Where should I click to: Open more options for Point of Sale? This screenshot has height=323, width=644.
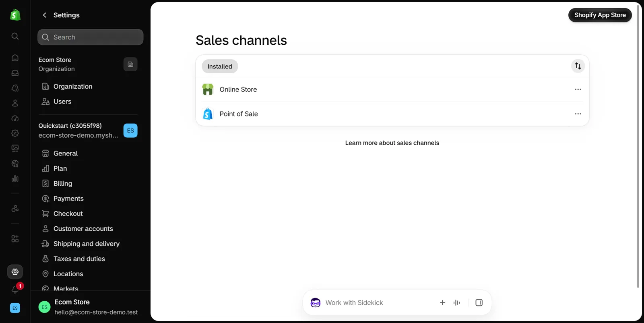578,114
